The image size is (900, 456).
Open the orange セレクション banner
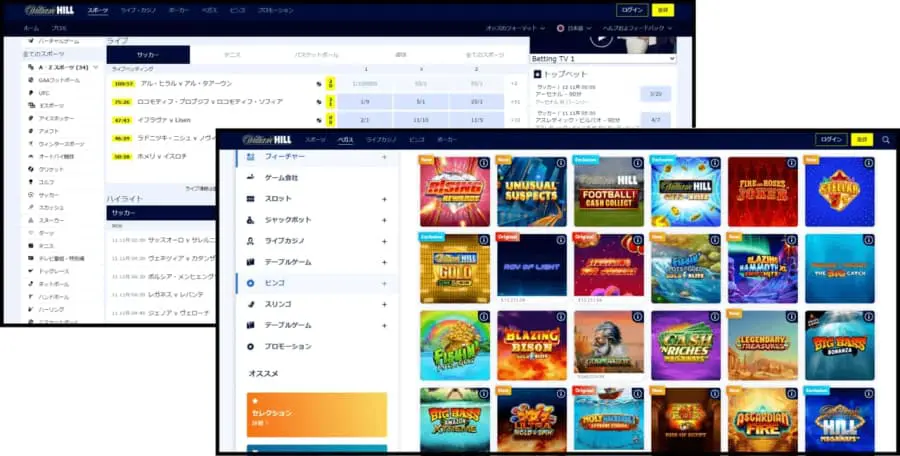317,415
